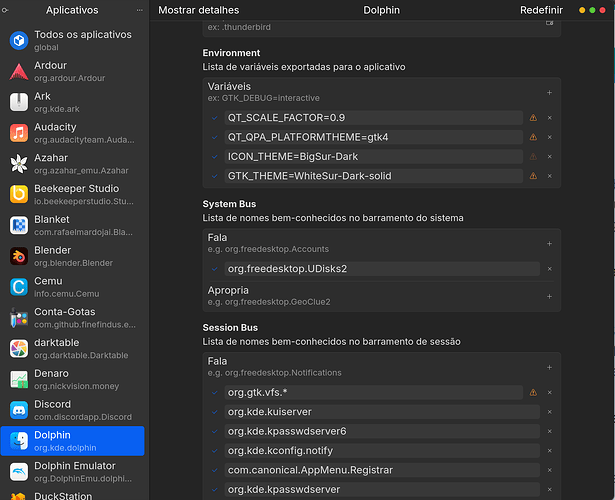The width and height of the screenshot is (615, 500).
Task: Open Audacity in the app list
Action: pyautogui.click(x=73, y=133)
